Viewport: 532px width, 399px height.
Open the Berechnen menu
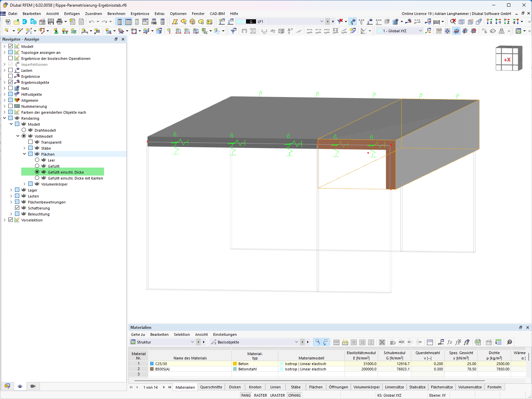click(116, 14)
